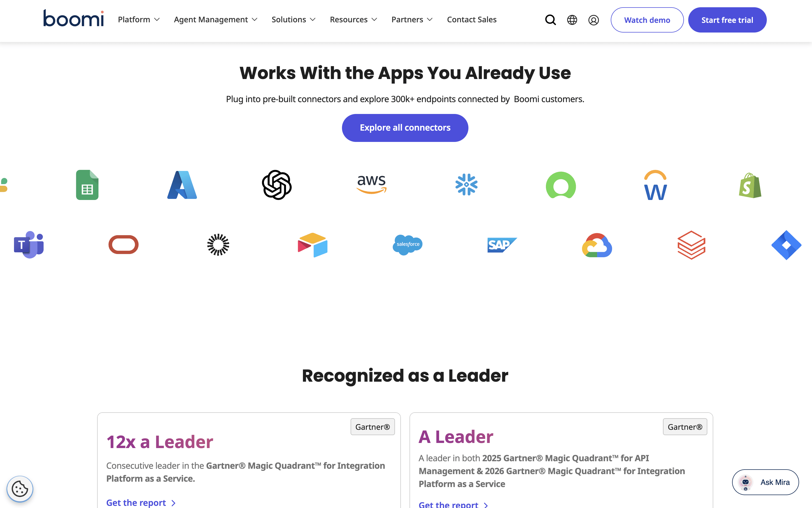The width and height of the screenshot is (812, 508).
Task: Open cookie preferences icon
Action: pos(20,489)
